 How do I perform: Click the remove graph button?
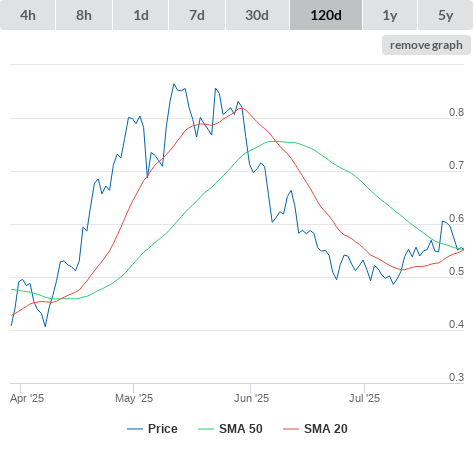(426, 45)
